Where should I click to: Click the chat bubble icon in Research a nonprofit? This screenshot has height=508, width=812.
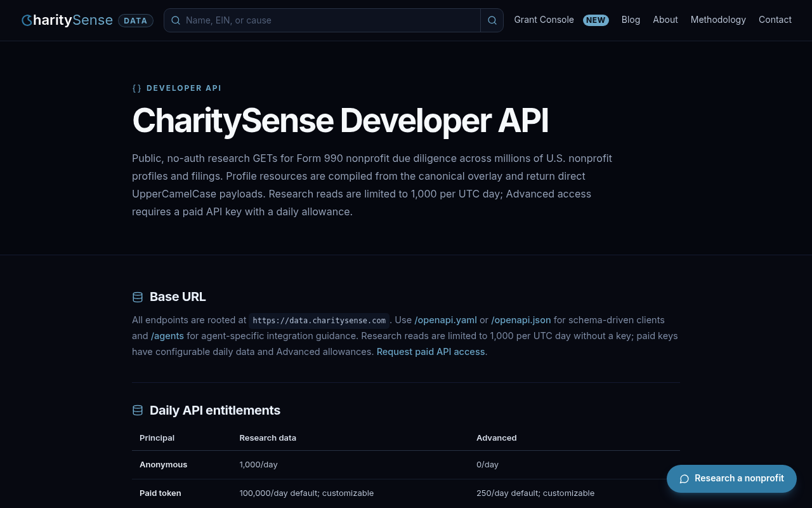coord(684,479)
